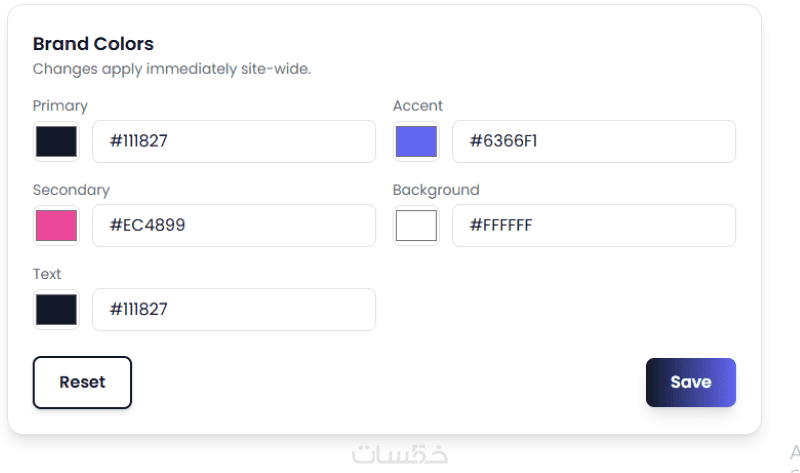Image resolution: width=800 pixels, height=473 pixels.
Task: Focus the Background hex field #FFFFFF
Action: (594, 226)
